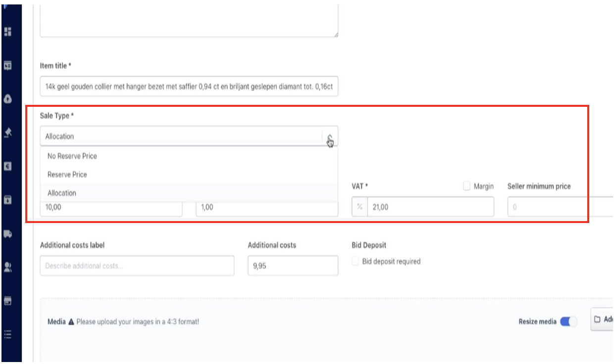
Task: Click the Item title text field
Action: [189, 87]
